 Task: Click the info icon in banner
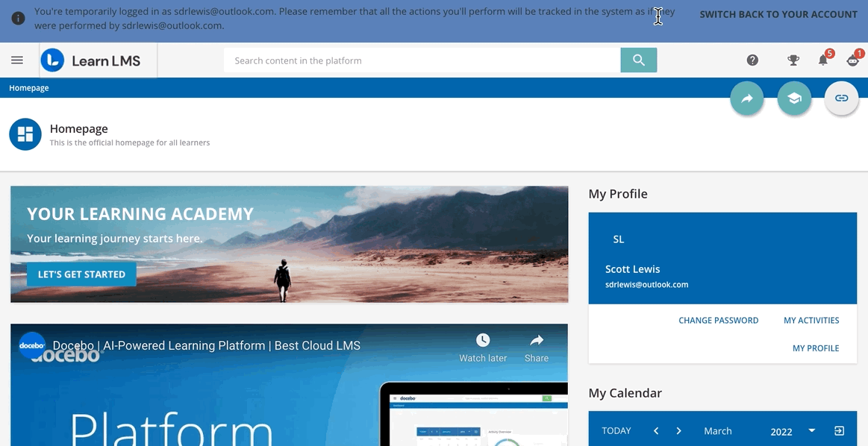[x=18, y=18]
